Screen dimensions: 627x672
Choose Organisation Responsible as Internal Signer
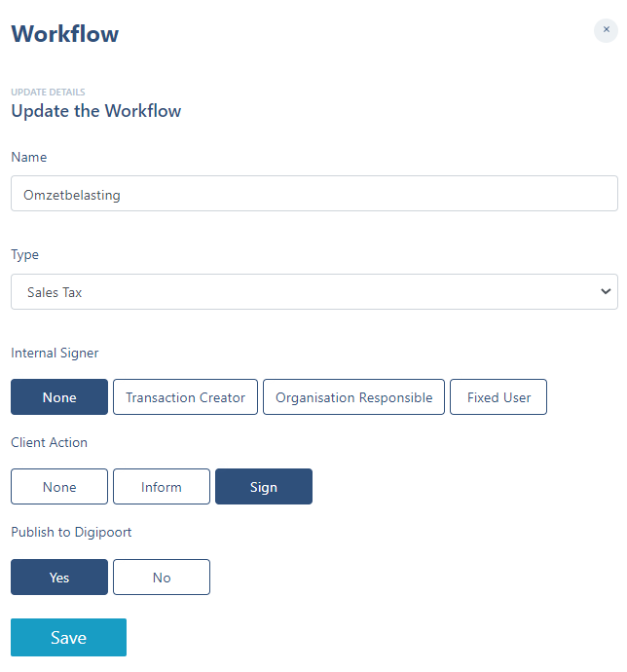click(x=353, y=396)
